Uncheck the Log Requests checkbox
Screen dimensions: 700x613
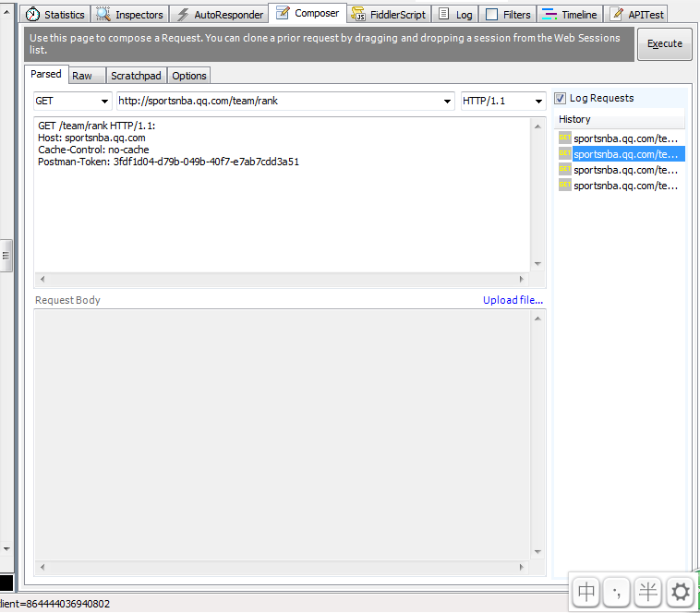tap(561, 98)
